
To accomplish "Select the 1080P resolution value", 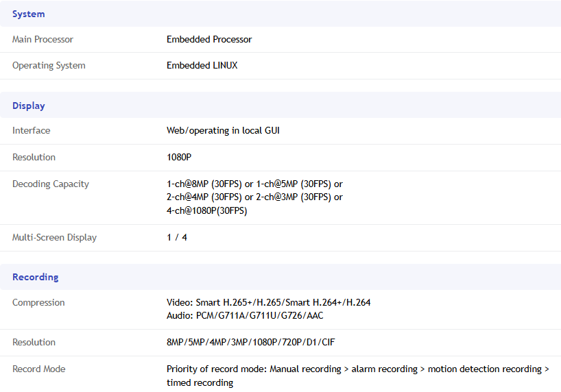I will point(179,158).
